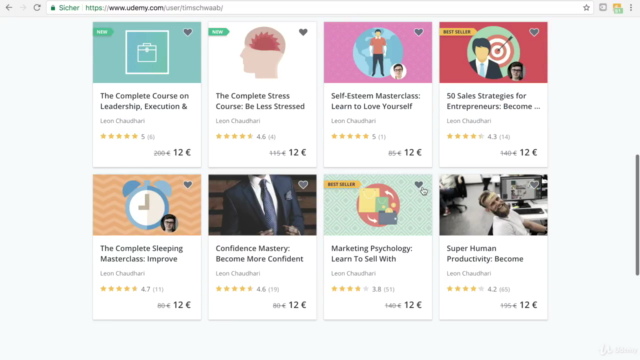Image resolution: width=640 pixels, height=360 pixels.
Task: Click Confidence Mastery suit thumbnail
Action: pos(262,205)
